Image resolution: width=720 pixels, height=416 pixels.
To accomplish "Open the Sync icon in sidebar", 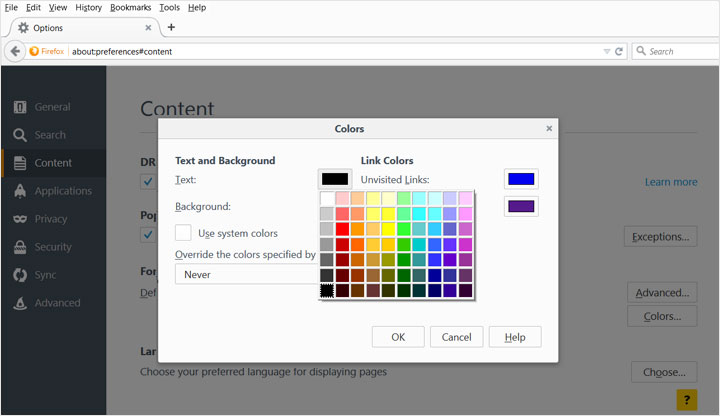I will tap(20, 275).
